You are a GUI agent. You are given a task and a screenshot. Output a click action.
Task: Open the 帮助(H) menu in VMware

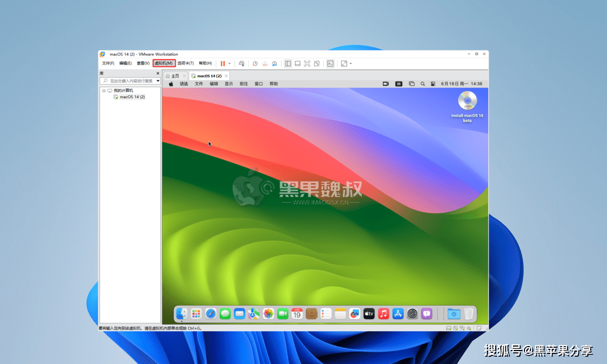[206, 63]
